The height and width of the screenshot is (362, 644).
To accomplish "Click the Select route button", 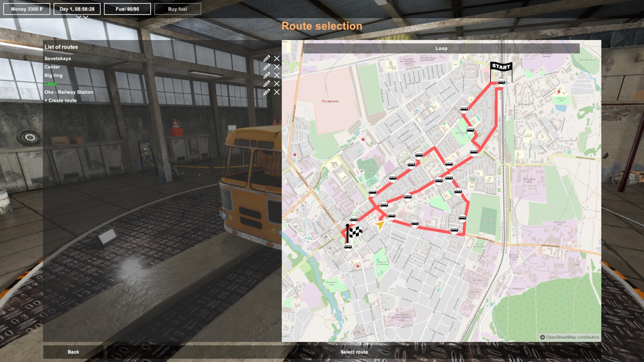I will tap(354, 351).
